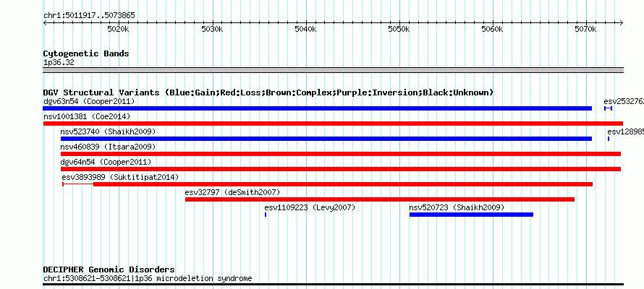The height and width of the screenshot is (289, 644).
Task: Click the Cytogenetic Bands track title
Action: (86, 53)
